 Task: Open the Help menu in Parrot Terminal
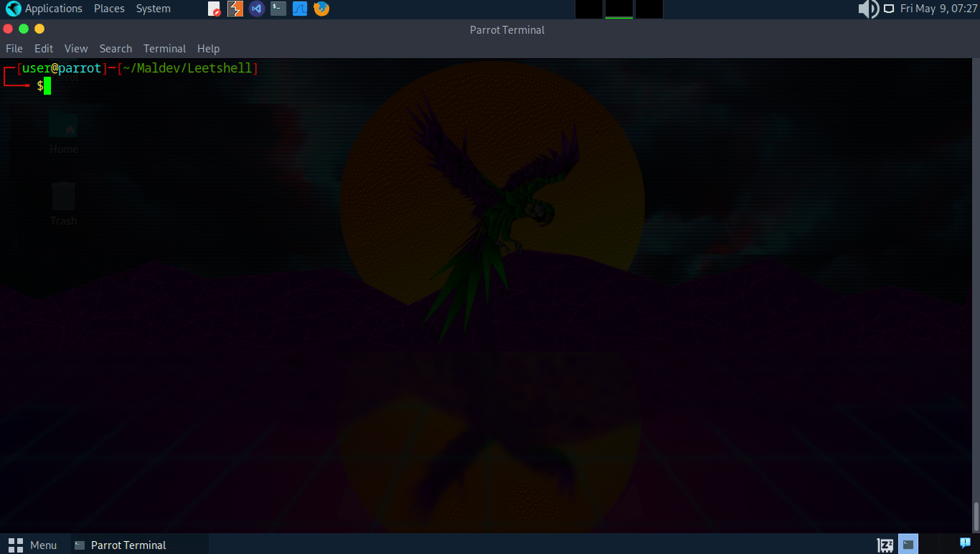coord(208,49)
